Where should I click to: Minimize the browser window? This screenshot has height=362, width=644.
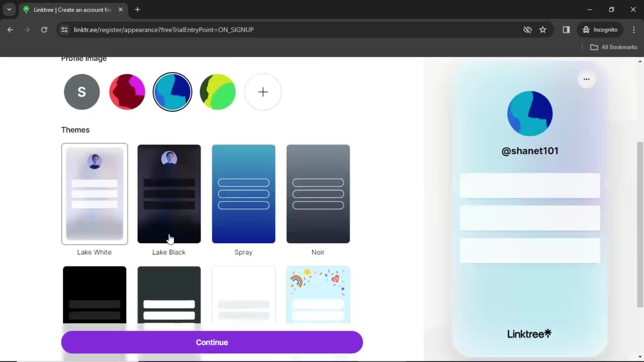click(x=590, y=10)
